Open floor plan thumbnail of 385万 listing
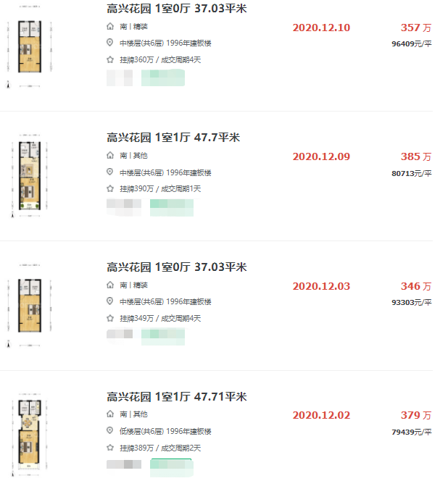Screen dimensions: 448x481 [x=30, y=176]
